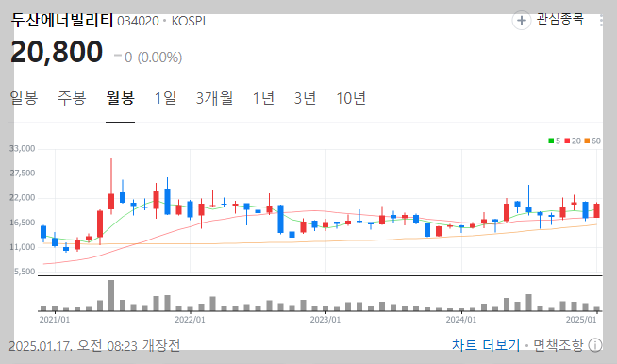Screen dimensions: 617x364
Task: Click the 27,500 price axis label
Action: click(23, 174)
